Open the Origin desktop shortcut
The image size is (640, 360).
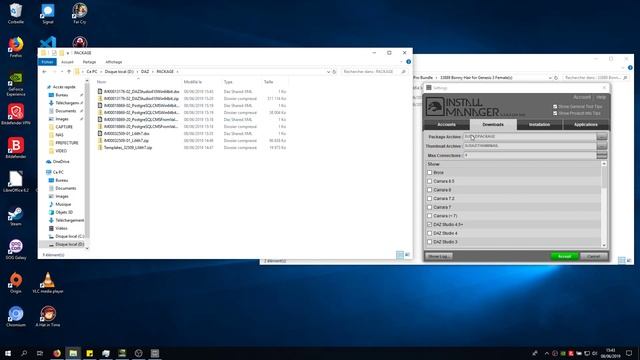pos(16,283)
